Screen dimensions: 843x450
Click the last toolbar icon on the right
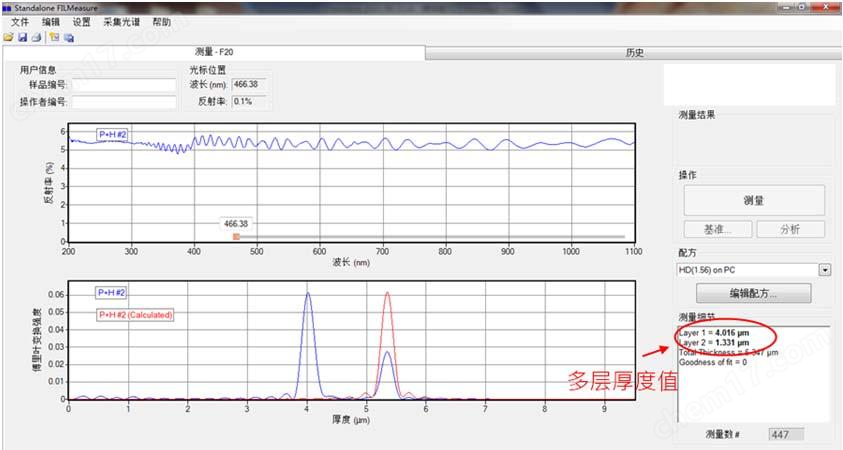[68, 37]
